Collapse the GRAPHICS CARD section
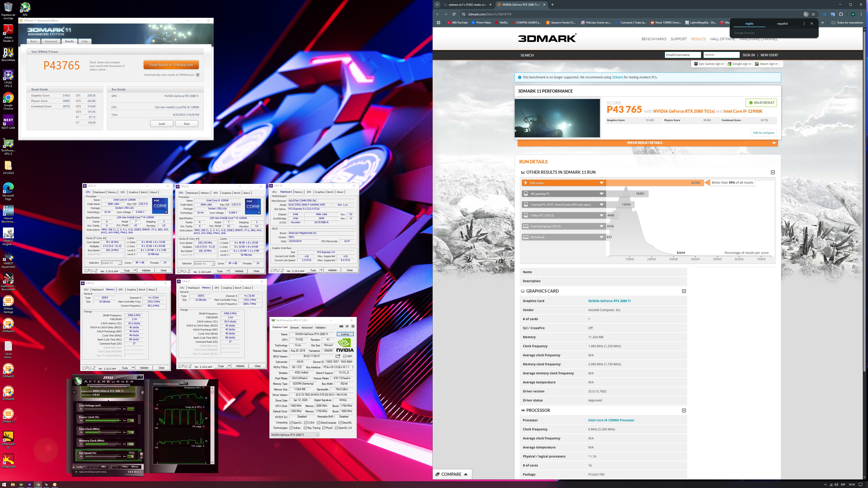The image size is (868, 488). click(684, 291)
